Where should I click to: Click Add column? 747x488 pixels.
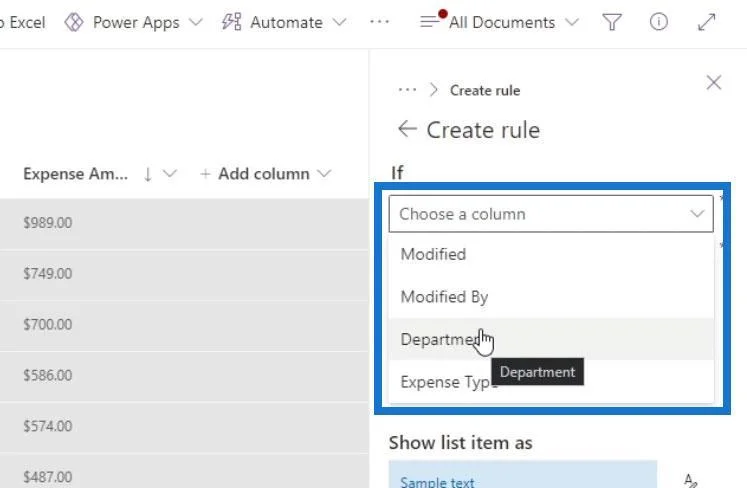(x=264, y=174)
